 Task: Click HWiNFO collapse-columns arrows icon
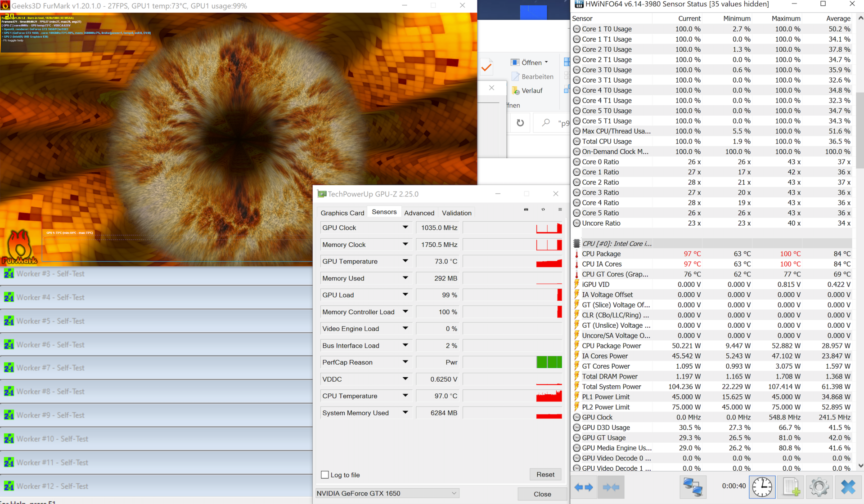pyautogui.click(x=611, y=487)
